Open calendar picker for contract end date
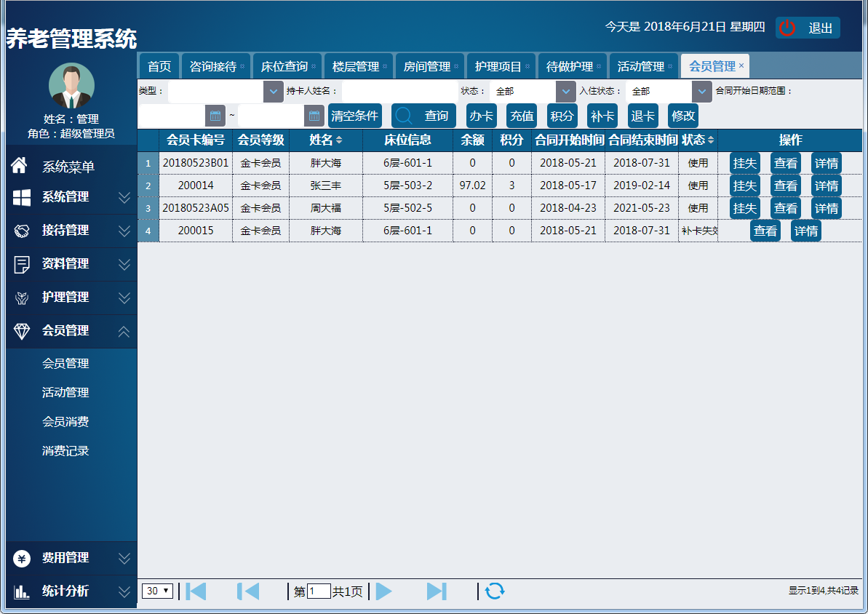Image resolution: width=868 pixels, height=614 pixels. tap(314, 116)
